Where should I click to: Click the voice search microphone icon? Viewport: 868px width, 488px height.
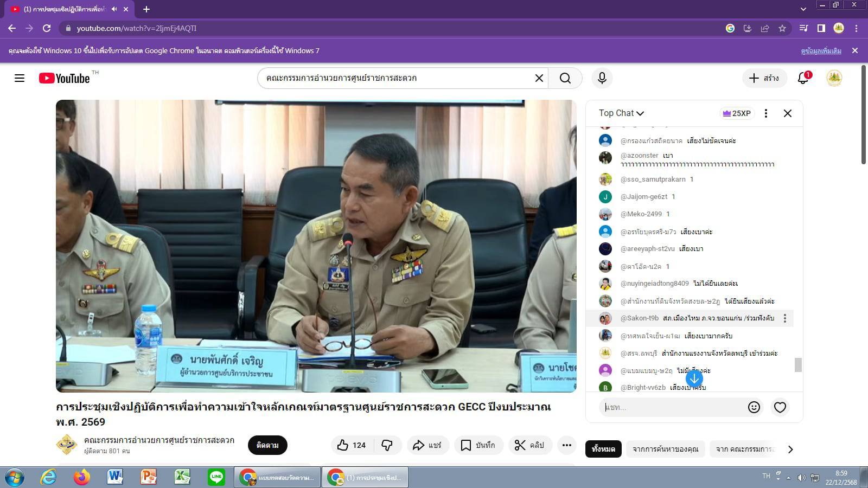click(x=602, y=78)
